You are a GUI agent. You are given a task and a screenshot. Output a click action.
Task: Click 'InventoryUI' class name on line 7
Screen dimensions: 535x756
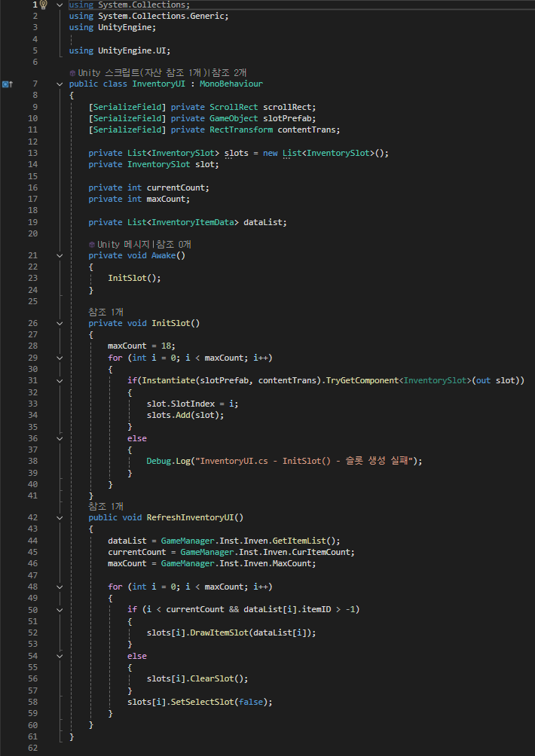pos(159,84)
